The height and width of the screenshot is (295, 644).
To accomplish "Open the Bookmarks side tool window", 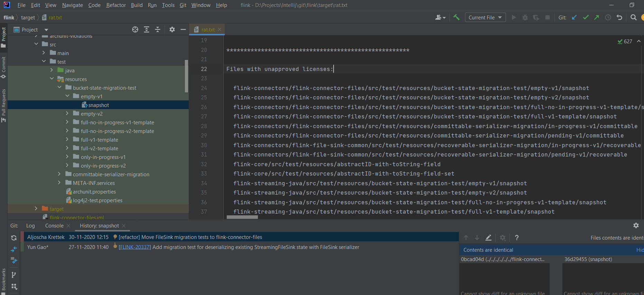I will point(4,281).
